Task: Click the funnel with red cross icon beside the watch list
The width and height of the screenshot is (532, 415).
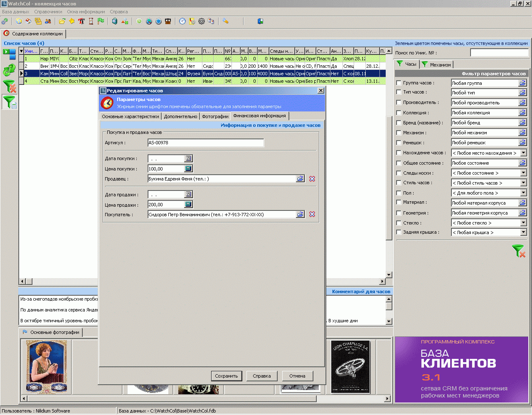Action: click(x=9, y=86)
